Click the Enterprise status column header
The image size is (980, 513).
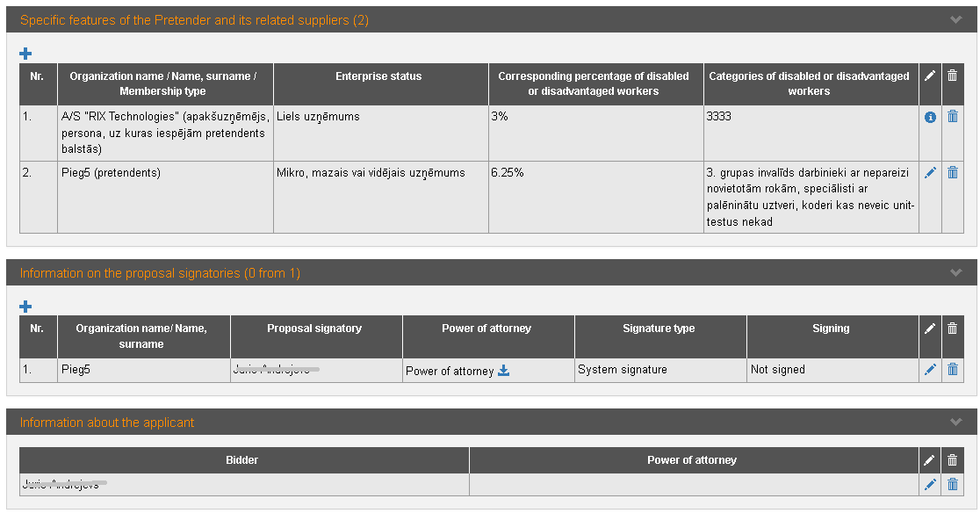click(378, 76)
